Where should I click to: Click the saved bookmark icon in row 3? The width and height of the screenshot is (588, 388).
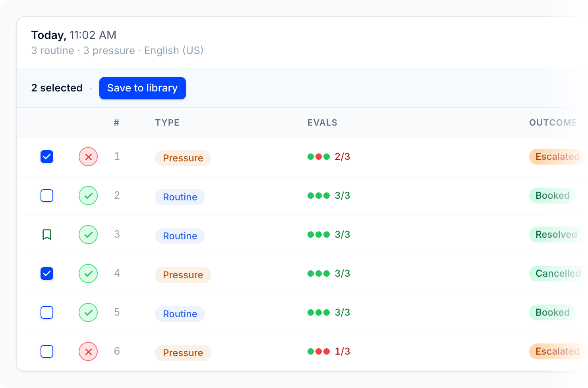point(47,235)
